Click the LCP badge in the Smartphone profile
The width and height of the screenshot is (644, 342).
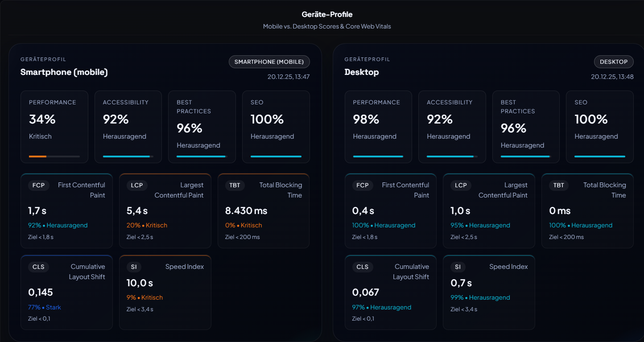[137, 185]
